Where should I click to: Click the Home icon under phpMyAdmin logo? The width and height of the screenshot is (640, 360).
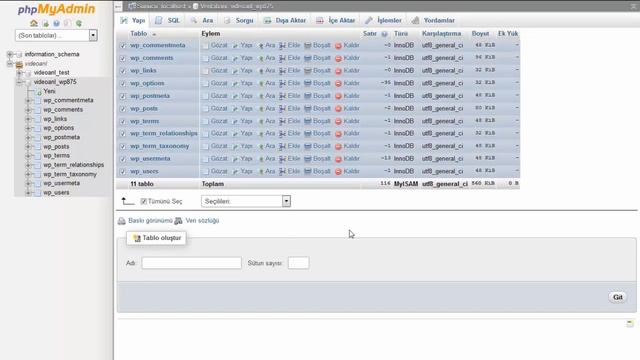(34, 24)
